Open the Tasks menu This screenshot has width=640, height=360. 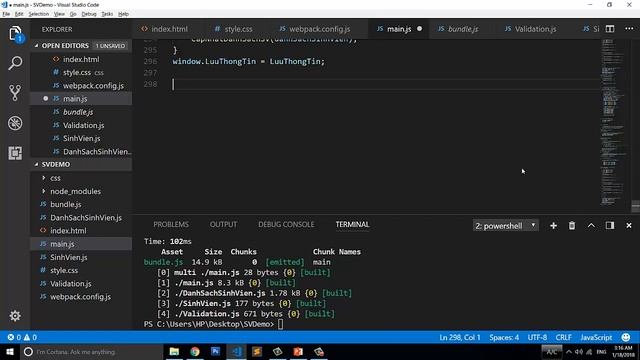pyautogui.click(x=107, y=14)
